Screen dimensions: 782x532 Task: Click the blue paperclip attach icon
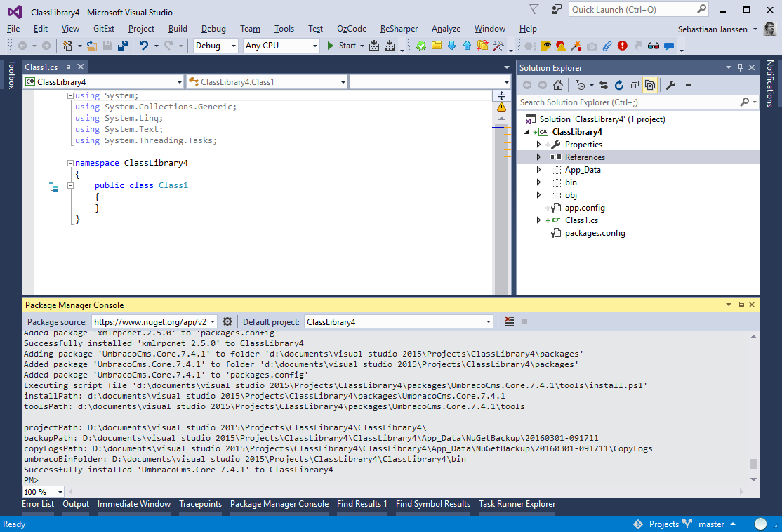pyautogui.click(x=607, y=46)
